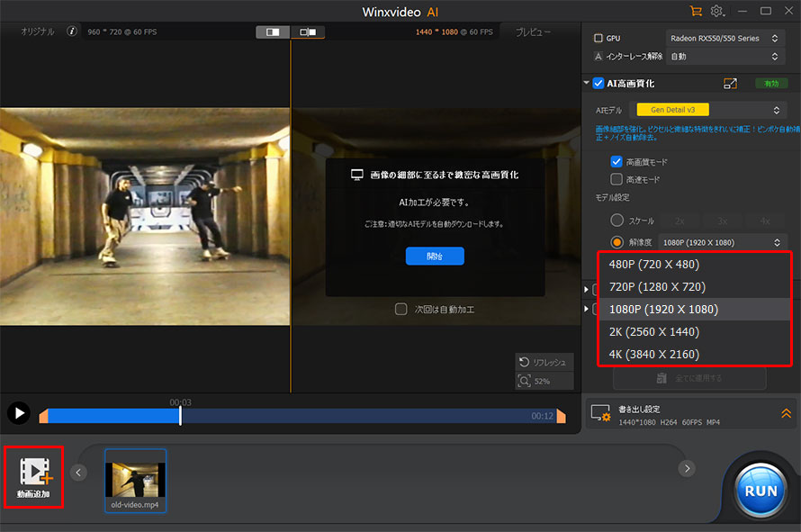Enable the 高速モード checkbox
This screenshot has width=801, height=532.
(x=616, y=179)
